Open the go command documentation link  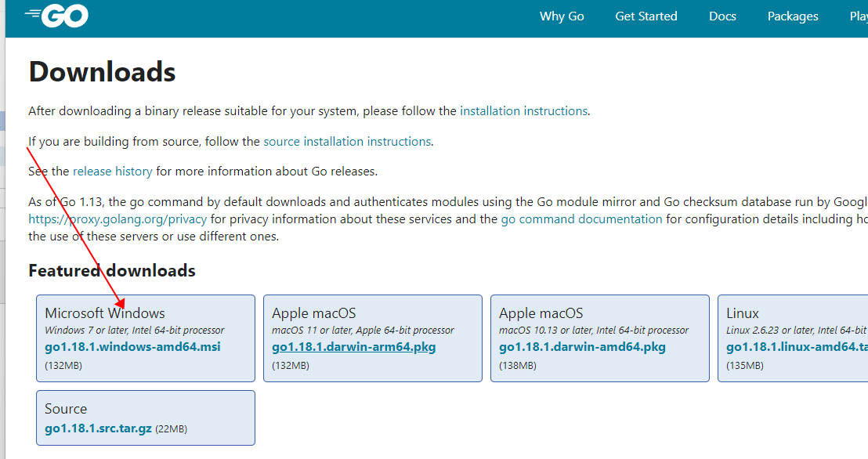click(x=581, y=219)
